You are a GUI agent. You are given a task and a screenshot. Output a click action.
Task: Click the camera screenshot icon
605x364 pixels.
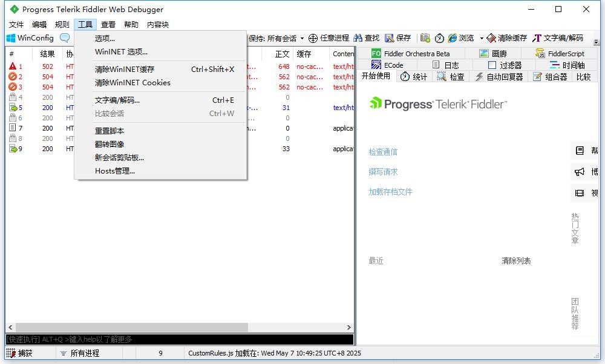[x=425, y=37]
